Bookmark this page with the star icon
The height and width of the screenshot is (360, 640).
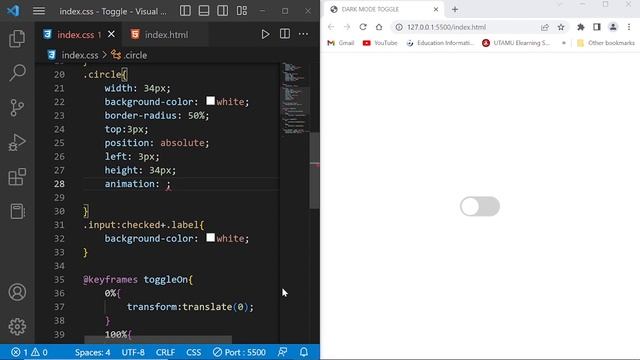tap(561, 27)
